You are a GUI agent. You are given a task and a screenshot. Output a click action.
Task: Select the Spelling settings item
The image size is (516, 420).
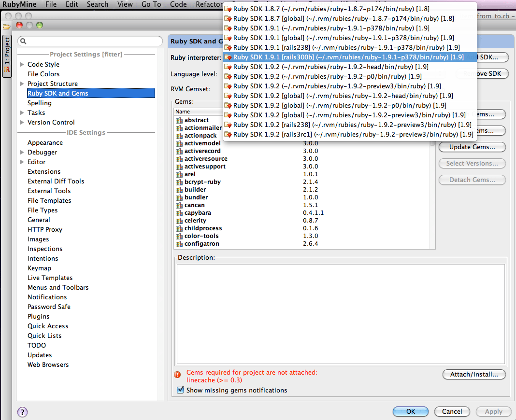(x=40, y=103)
